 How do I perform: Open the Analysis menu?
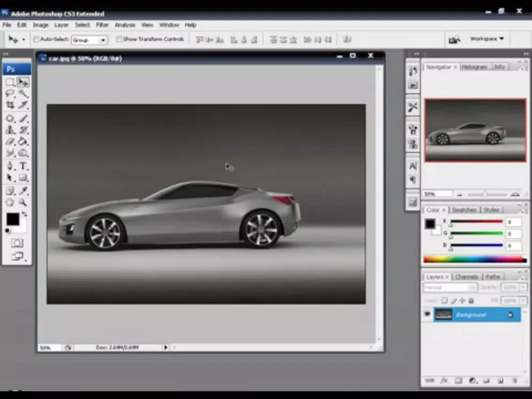pos(125,25)
